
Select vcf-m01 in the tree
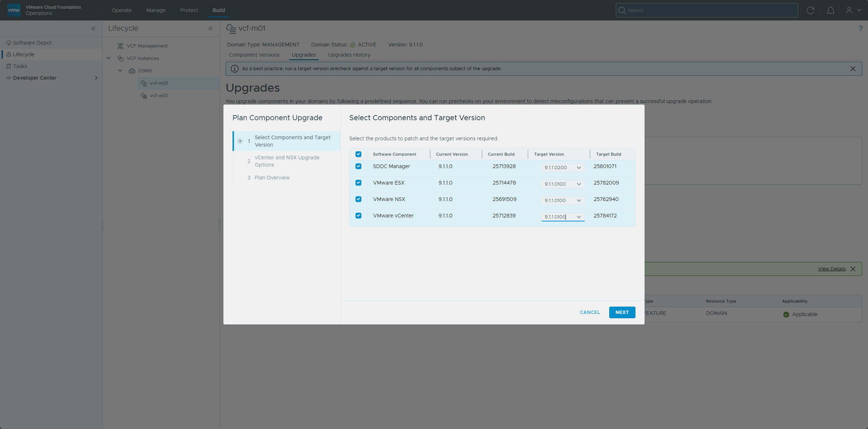click(x=159, y=83)
